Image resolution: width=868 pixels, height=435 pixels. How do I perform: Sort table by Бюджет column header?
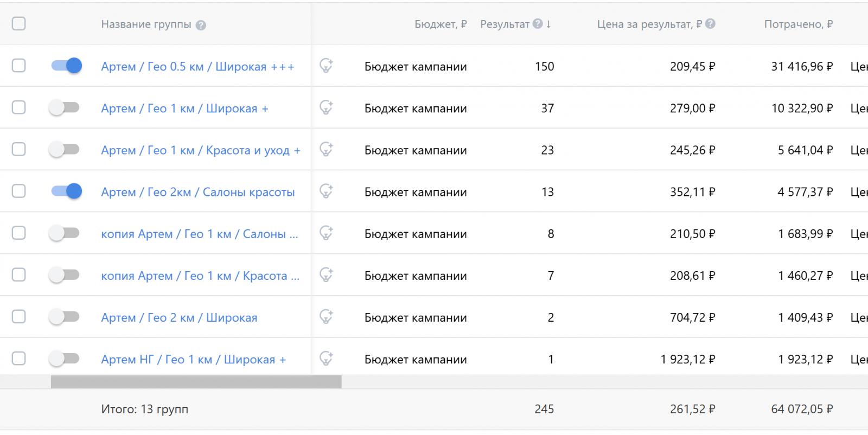coord(440,24)
